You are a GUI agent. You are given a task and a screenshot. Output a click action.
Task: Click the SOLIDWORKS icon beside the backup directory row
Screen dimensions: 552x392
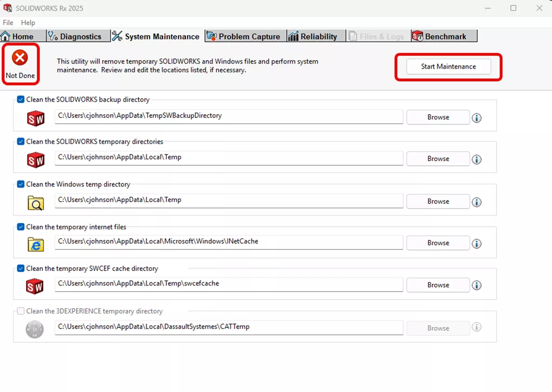pyautogui.click(x=36, y=118)
